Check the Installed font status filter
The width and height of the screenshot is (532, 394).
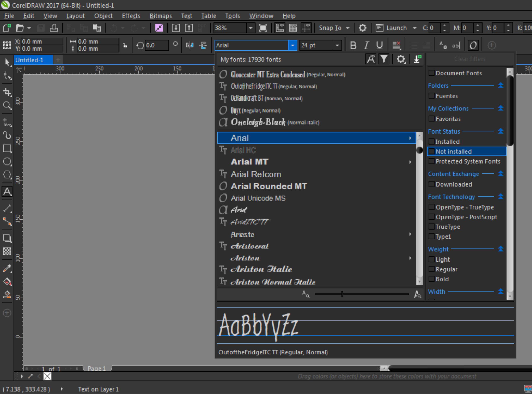click(x=431, y=141)
